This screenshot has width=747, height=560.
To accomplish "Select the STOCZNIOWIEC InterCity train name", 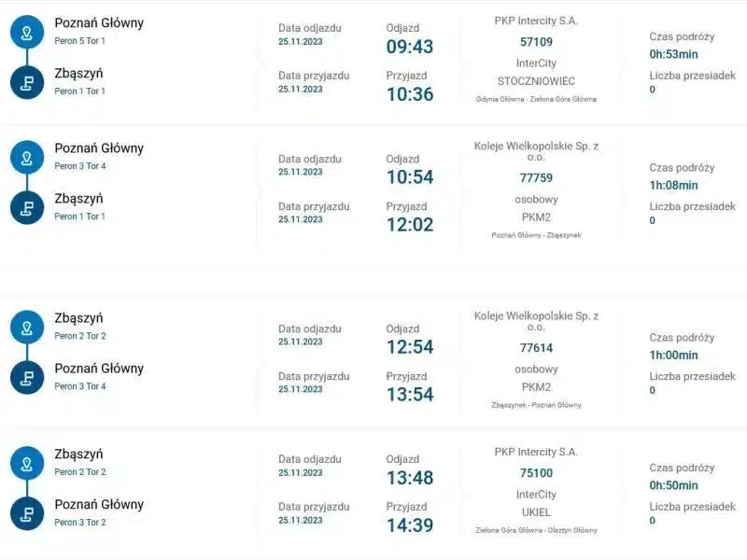I will [x=536, y=81].
